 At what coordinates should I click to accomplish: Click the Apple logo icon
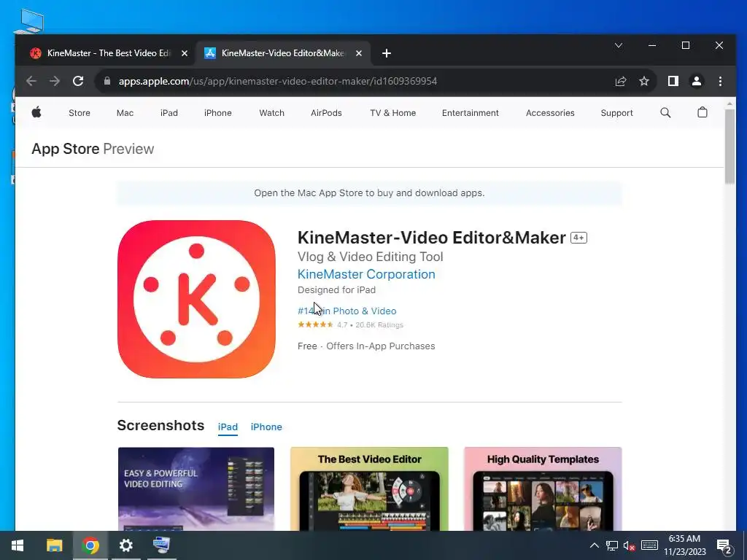click(36, 112)
